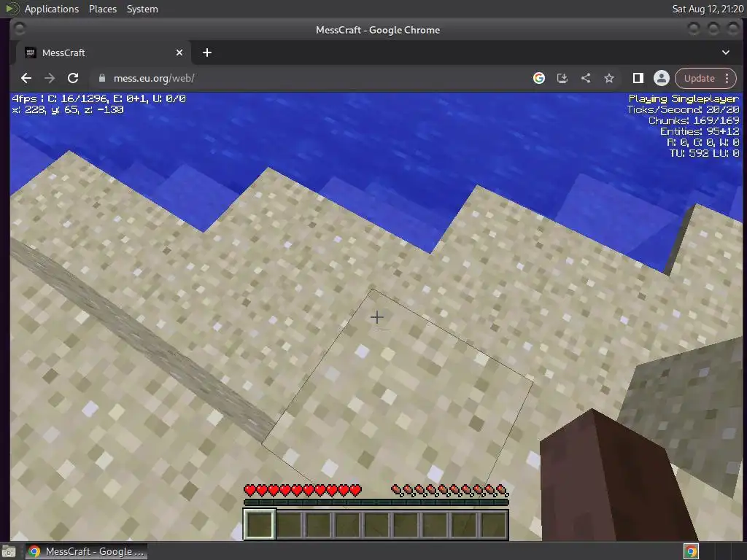
Task: Click the 'Playing Singleplayer' text
Action: tap(684, 98)
